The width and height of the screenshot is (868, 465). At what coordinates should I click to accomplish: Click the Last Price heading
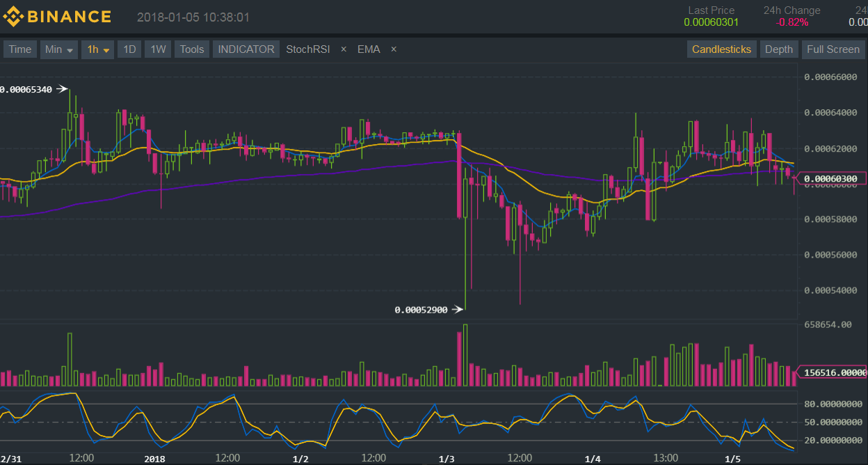712,10
